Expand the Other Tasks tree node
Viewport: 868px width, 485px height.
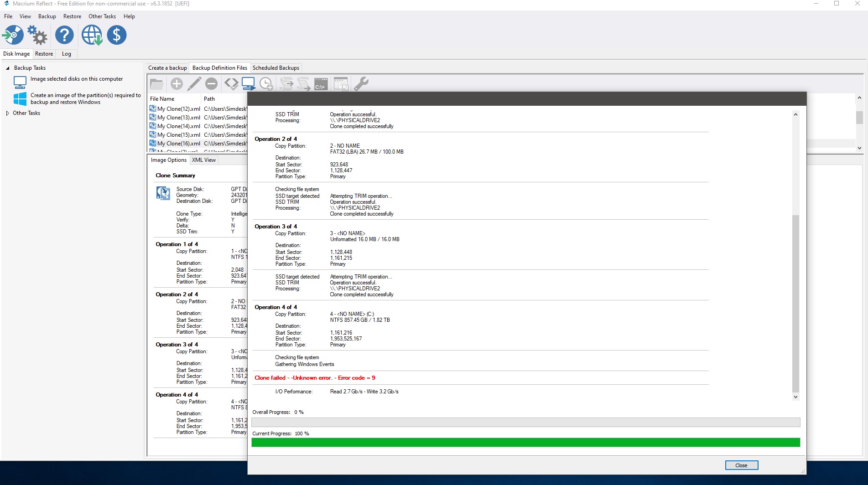(x=7, y=113)
